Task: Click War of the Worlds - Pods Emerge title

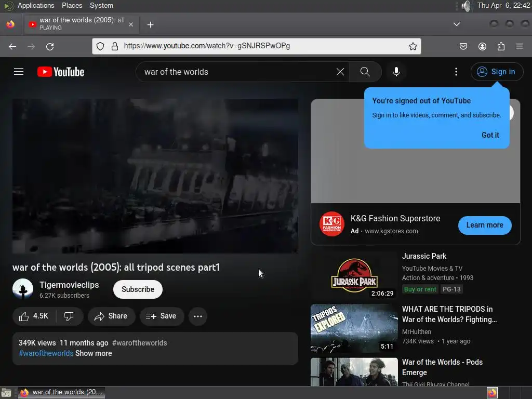Action: [x=442, y=367]
